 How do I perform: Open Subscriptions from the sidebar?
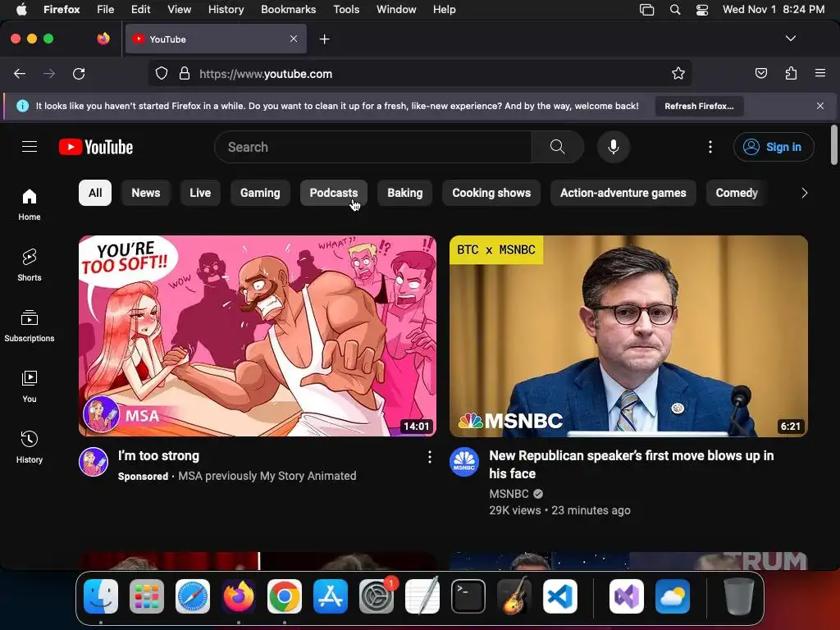coord(30,326)
